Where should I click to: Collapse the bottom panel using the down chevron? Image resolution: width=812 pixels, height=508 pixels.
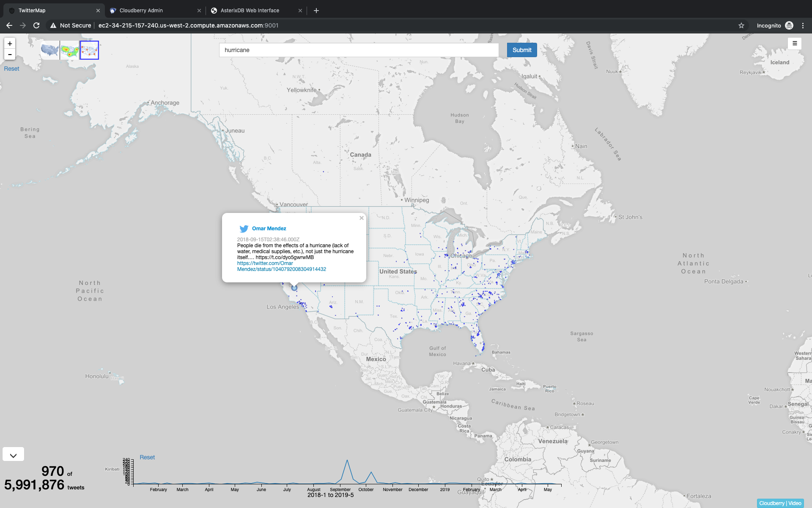13,454
